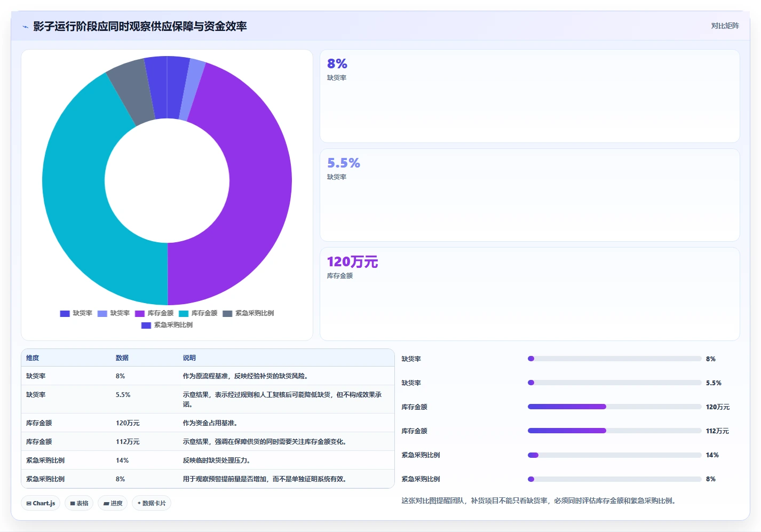Viewport: 761px width, 532px height.
Task: Toggle the dark indigo 缺货率 legend entry
Action: (x=76, y=313)
